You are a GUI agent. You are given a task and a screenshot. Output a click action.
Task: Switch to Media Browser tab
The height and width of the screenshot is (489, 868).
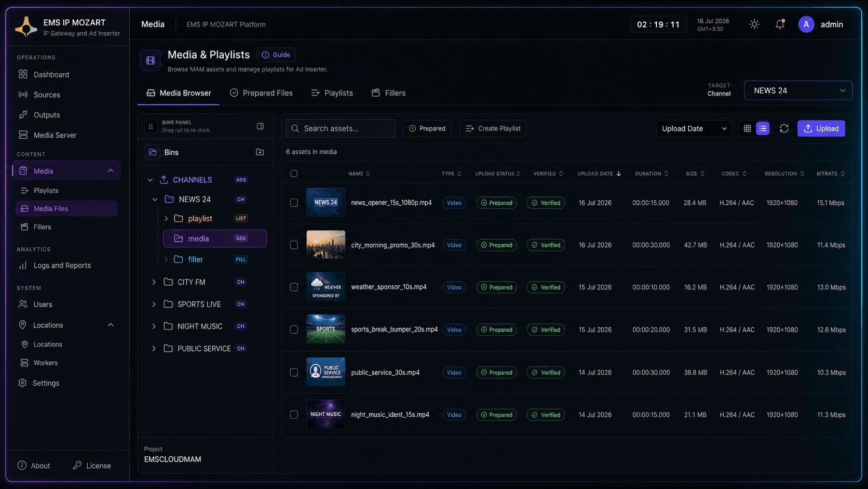coord(179,93)
